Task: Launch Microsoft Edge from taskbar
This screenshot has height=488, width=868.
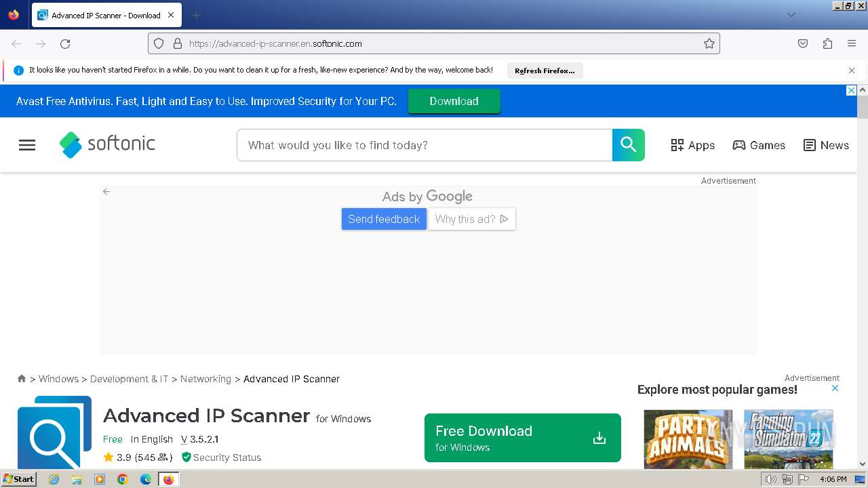Action: 146,479
